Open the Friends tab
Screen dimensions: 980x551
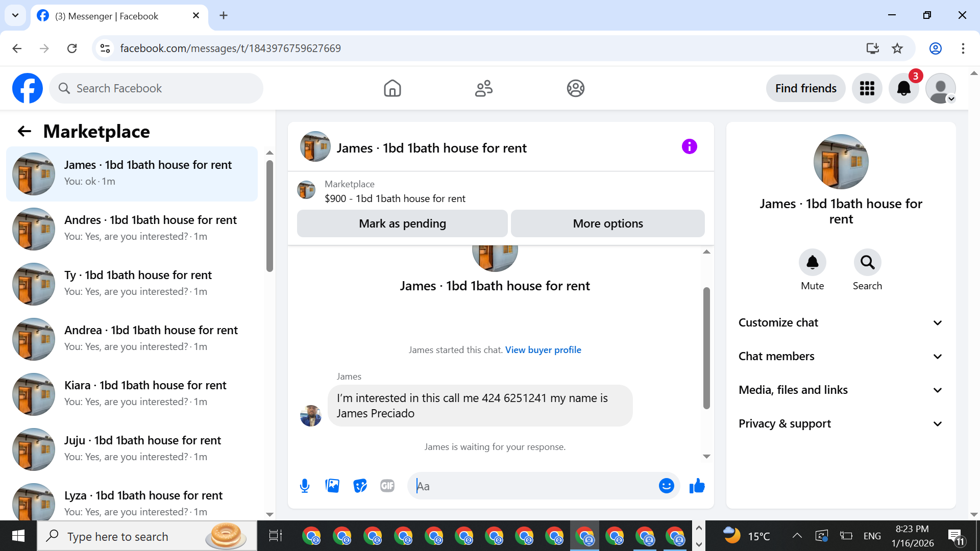coord(483,88)
